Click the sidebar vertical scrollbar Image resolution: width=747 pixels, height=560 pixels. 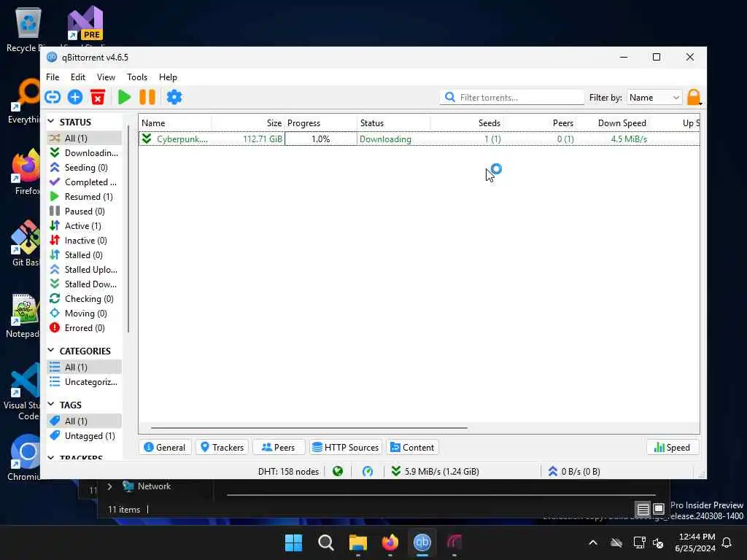point(128,228)
